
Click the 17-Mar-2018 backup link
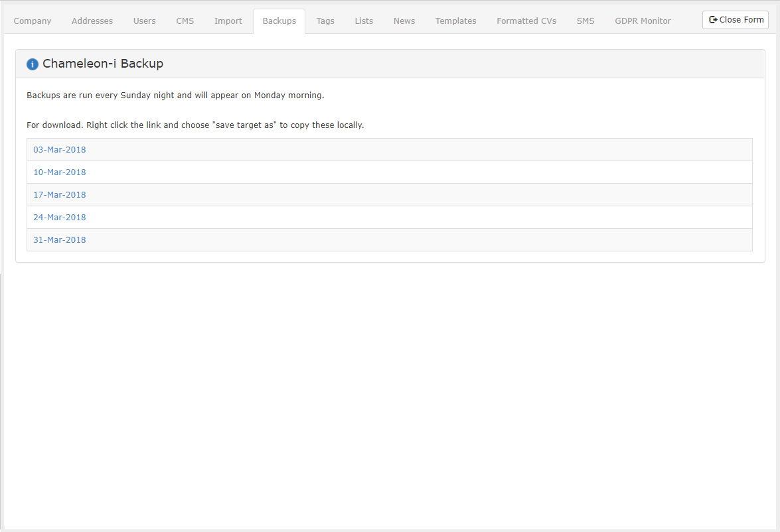(x=60, y=195)
